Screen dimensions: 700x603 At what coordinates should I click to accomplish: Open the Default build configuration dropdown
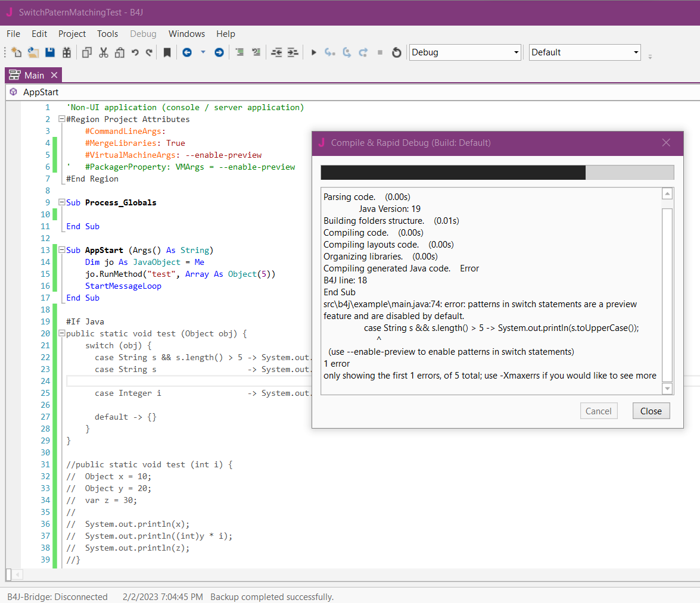[x=584, y=52]
